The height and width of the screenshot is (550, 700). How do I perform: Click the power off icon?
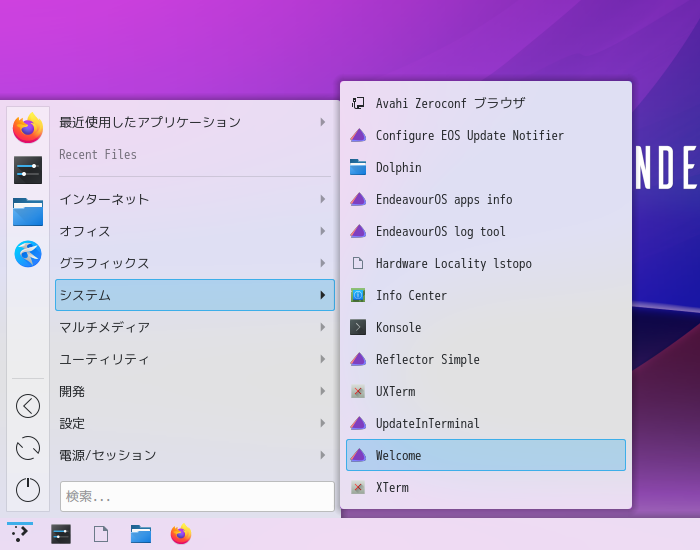pyautogui.click(x=28, y=490)
